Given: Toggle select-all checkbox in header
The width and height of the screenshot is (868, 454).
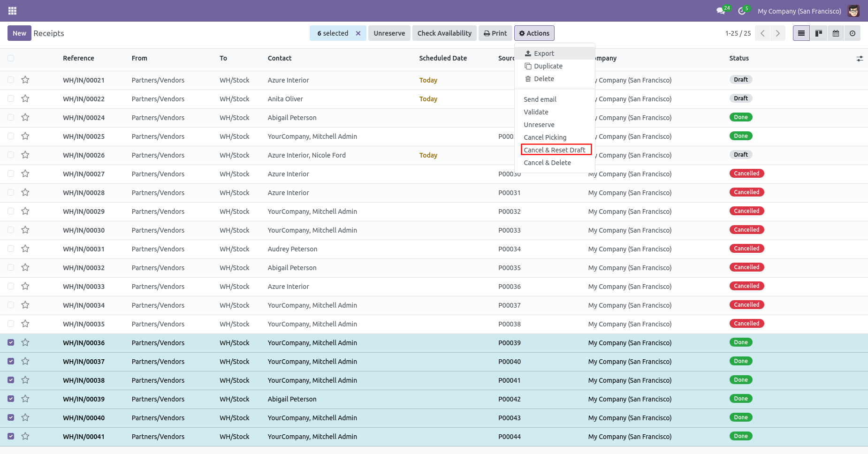Looking at the screenshot, I should point(11,58).
